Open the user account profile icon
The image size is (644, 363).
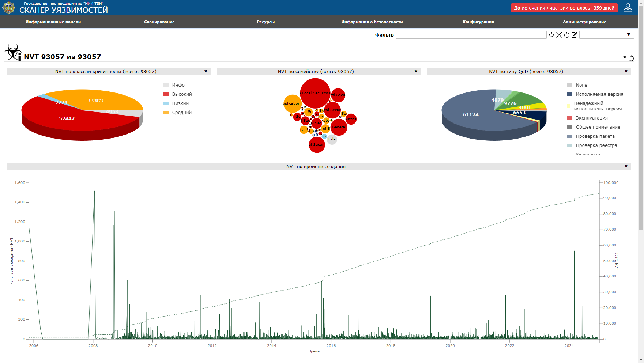(628, 8)
